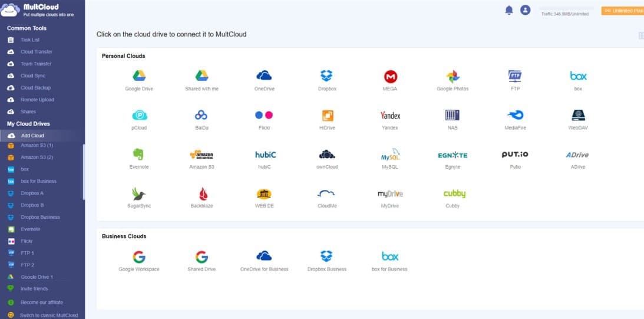Viewport: 644px width, 319px height.
Task: Add MySQL connection
Action: [x=390, y=159]
